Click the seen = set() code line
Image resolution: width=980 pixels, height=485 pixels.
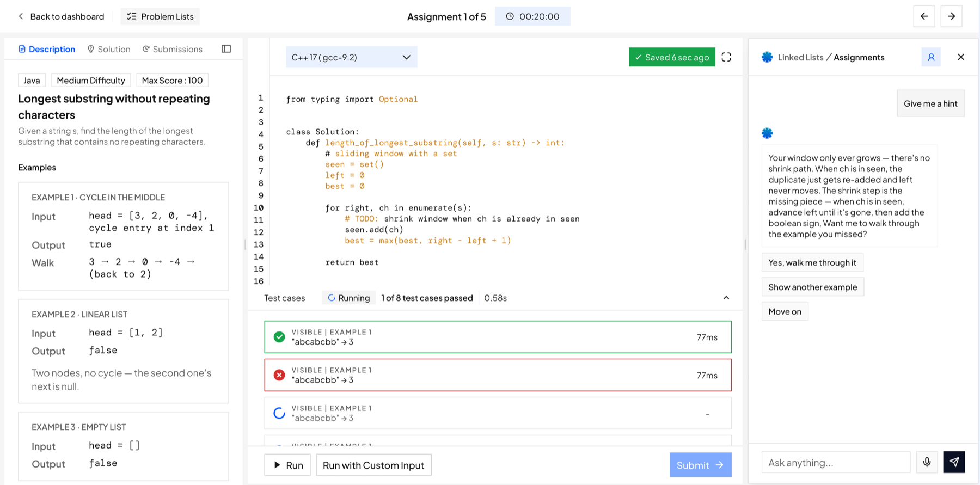pyautogui.click(x=354, y=164)
